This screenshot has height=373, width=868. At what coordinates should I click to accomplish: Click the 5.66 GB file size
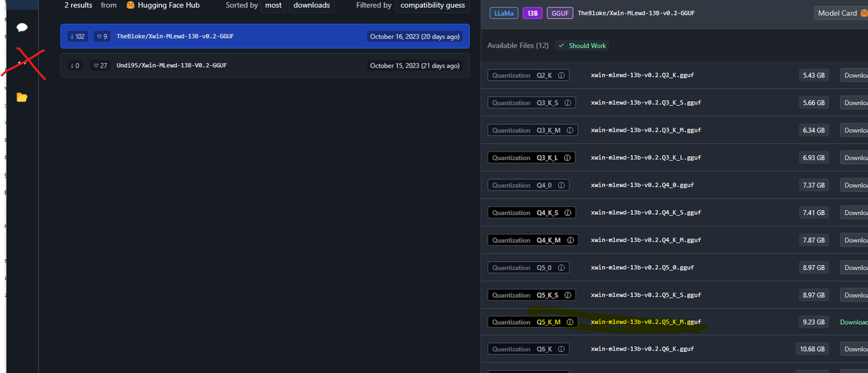[814, 103]
